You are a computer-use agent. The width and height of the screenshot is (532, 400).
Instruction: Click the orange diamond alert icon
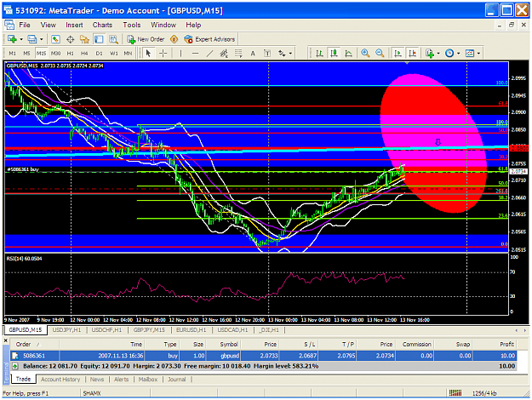point(174,39)
